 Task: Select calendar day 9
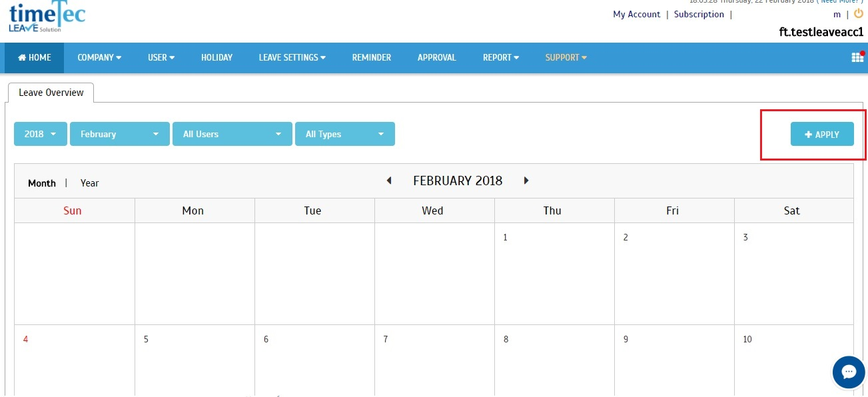point(674,360)
